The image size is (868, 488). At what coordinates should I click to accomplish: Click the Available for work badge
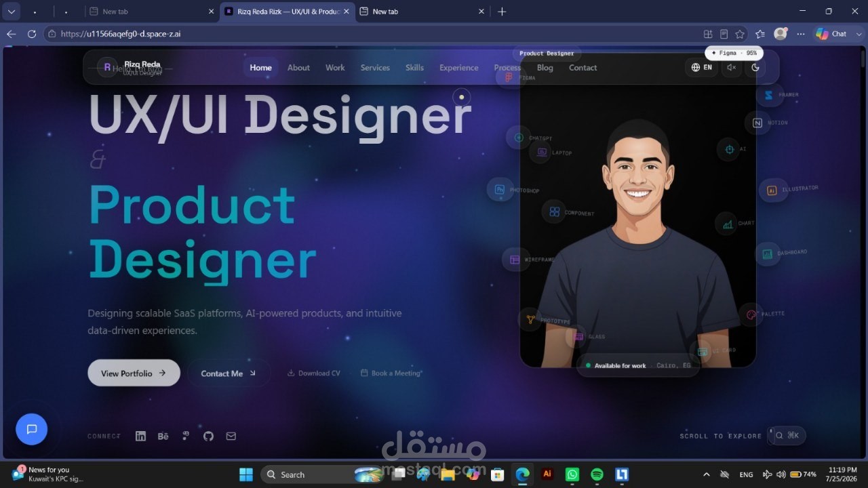[637, 365]
